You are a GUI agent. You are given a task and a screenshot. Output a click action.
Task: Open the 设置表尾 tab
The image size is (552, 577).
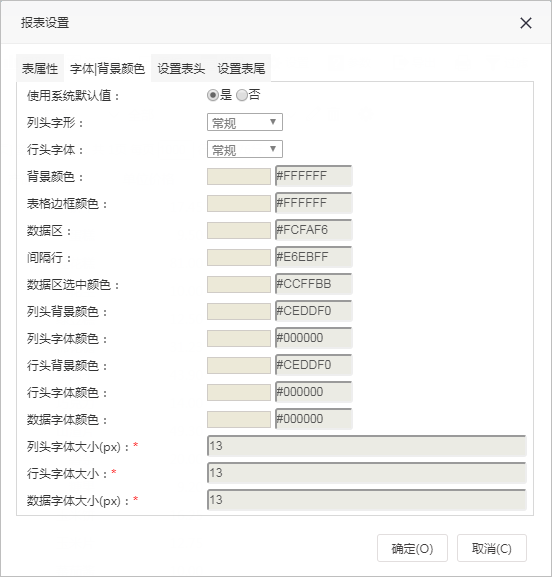[x=241, y=68]
